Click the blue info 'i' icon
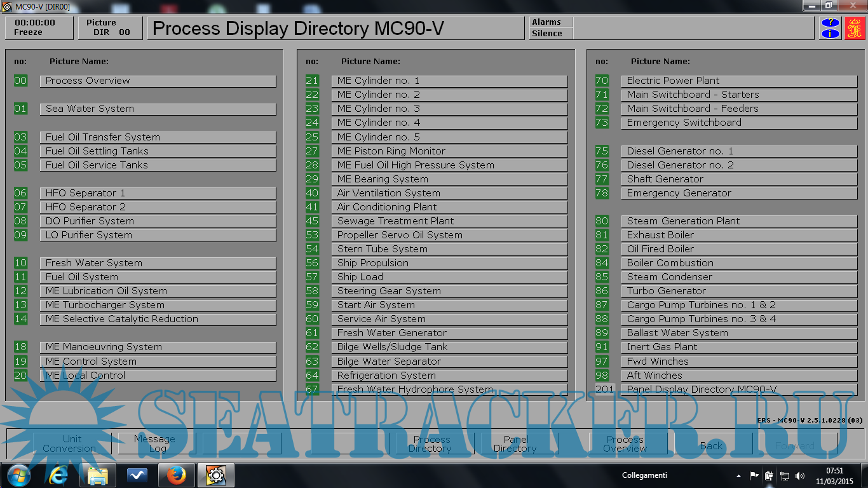The width and height of the screenshot is (868, 488). (830, 34)
